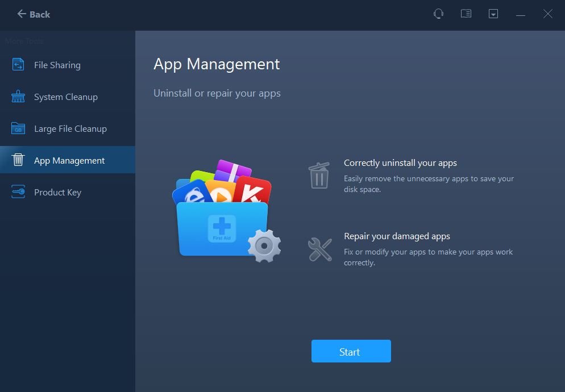Click the File Sharing icon
Image resolution: width=565 pixels, height=392 pixels.
[x=18, y=65]
